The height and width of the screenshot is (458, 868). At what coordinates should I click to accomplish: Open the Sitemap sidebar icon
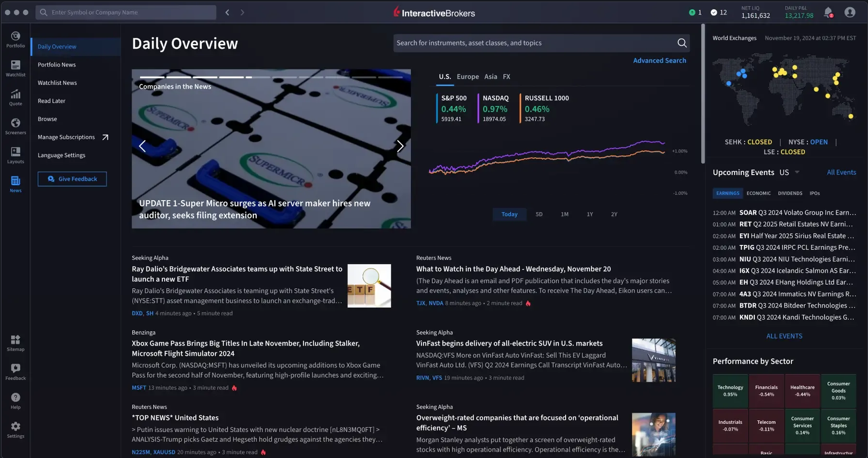pyautogui.click(x=15, y=343)
